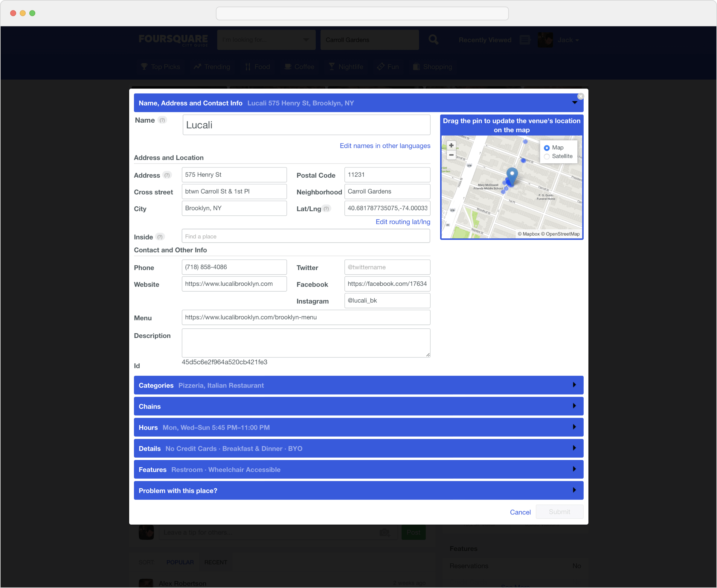Viewport: 717px width, 588px height.
Task: Click the Name field help question icon
Action: tap(162, 120)
